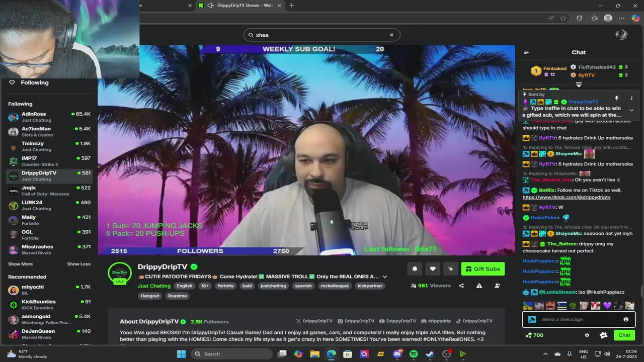Click the user icon beside report icon

(x=497, y=286)
